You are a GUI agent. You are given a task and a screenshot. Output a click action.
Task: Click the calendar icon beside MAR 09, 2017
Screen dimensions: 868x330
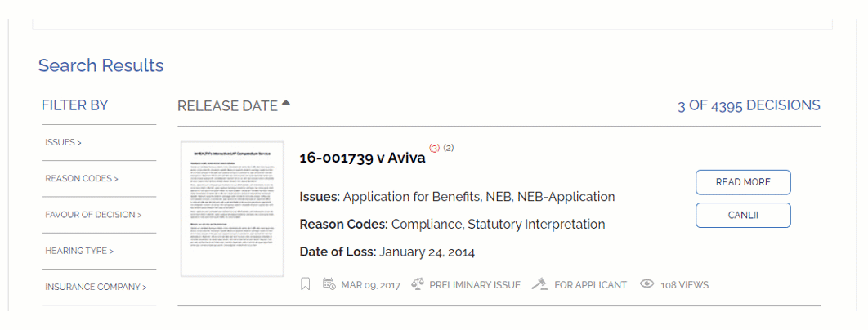click(329, 284)
